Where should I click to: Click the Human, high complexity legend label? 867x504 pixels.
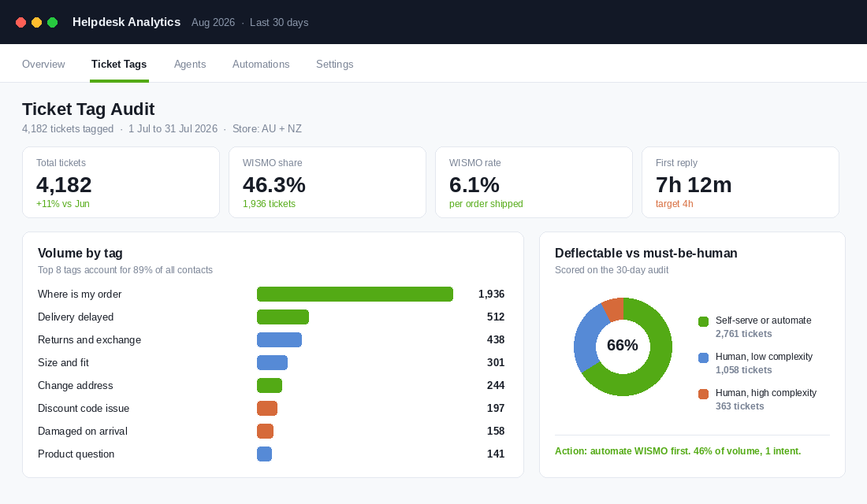point(766,393)
